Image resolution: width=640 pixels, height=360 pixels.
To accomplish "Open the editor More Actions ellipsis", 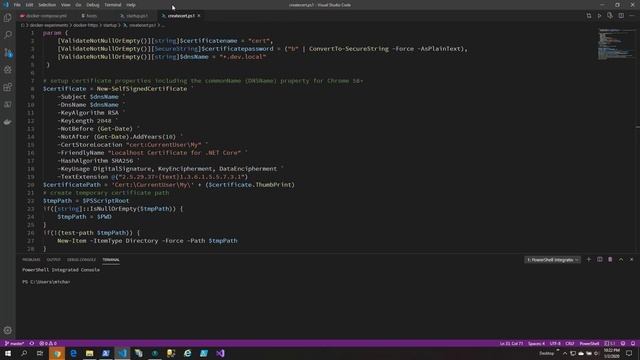I will coord(631,16).
